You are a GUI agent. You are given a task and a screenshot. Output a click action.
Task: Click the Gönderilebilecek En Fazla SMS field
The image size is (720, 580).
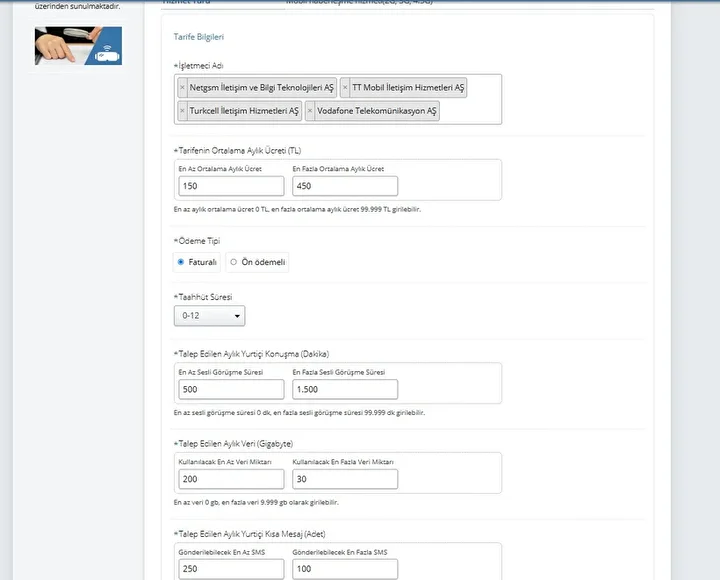click(345, 569)
